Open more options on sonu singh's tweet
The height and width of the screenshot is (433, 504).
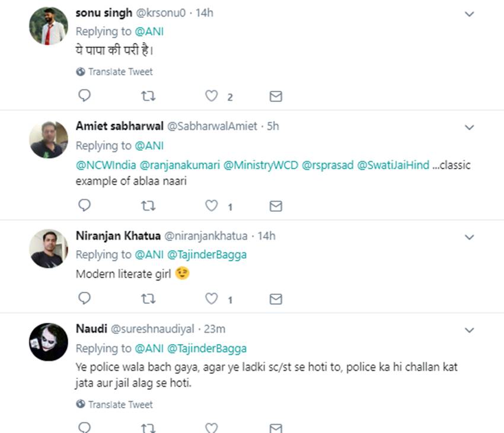469,14
